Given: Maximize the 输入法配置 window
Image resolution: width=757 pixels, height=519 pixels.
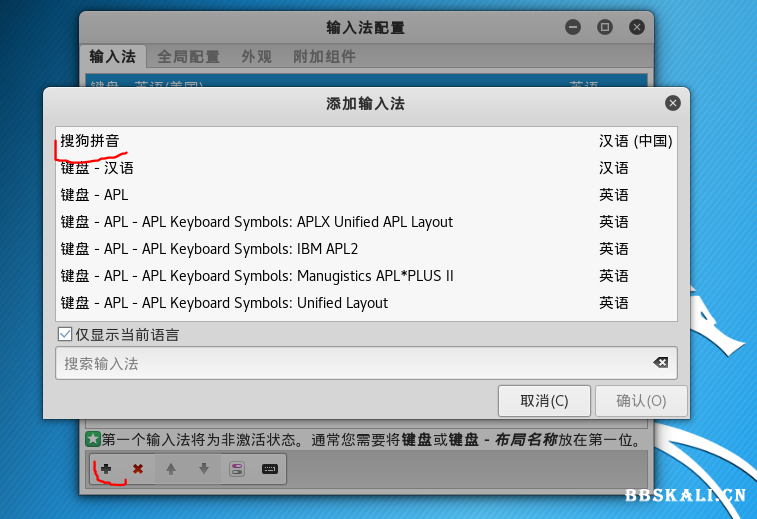Looking at the screenshot, I should (x=604, y=27).
